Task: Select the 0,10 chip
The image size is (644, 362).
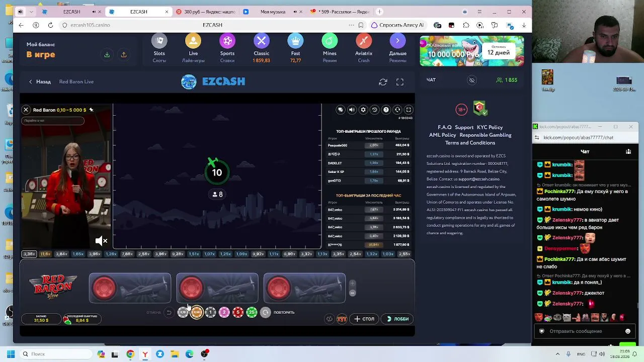Action: tap(183, 312)
